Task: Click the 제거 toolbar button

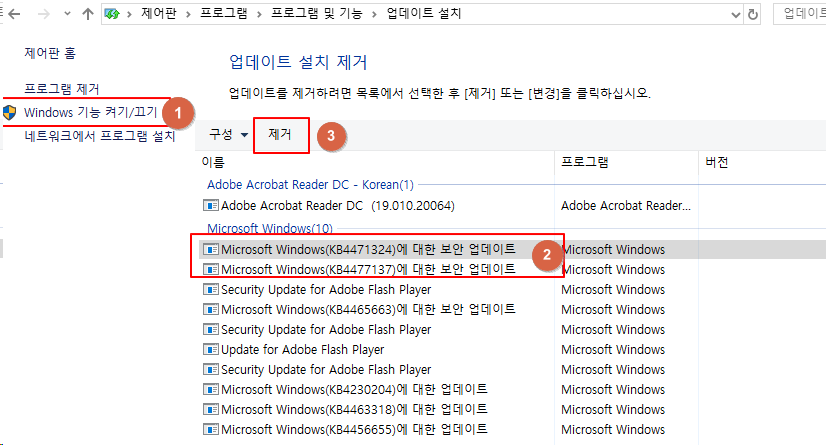Action: tap(280, 135)
